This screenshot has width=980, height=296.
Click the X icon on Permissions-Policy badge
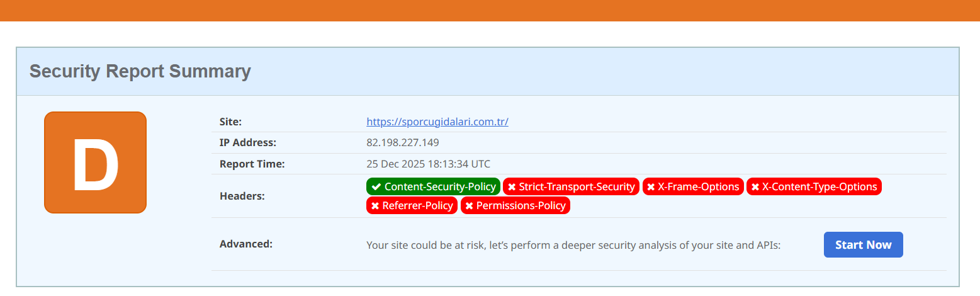click(x=469, y=206)
